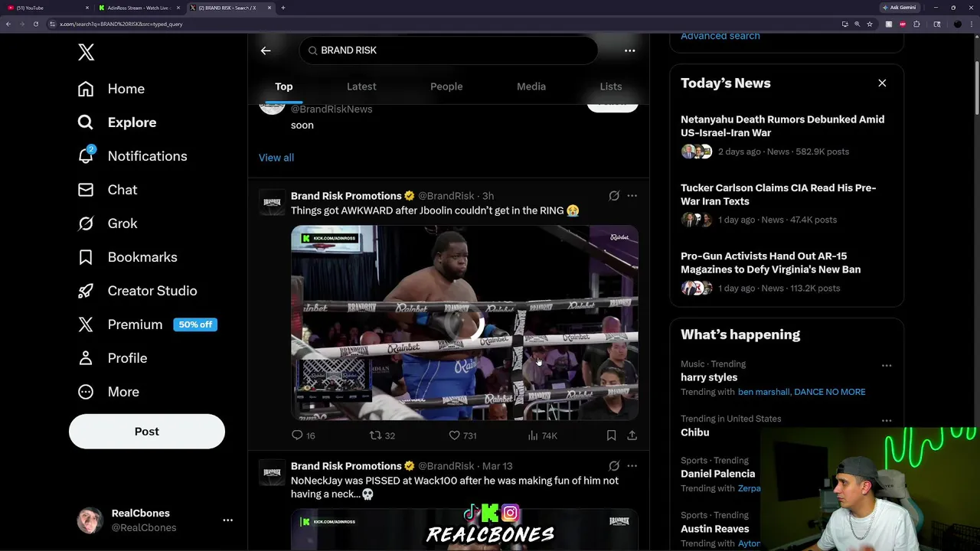Click the X logo in the sidebar
Screen dimensions: 980x551
click(x=86, y=52)
